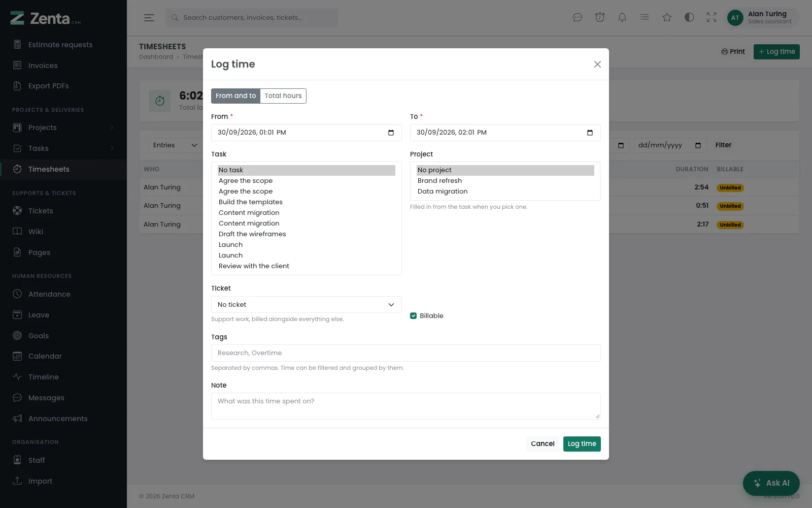This screenshot has width=812, height=508.
Task: Open the From date picker calendar
Action: click(391, 133)
